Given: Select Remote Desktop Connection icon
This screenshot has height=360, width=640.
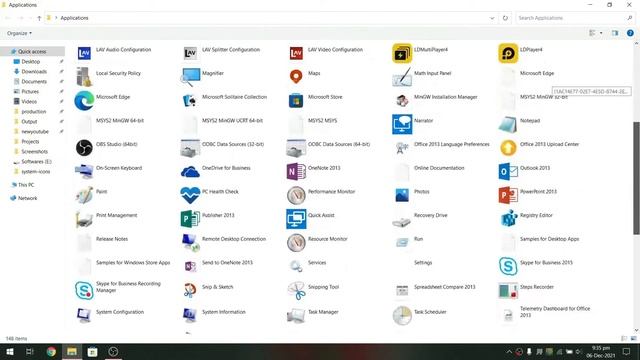Looking at the screenshot, I should point(190,242).
